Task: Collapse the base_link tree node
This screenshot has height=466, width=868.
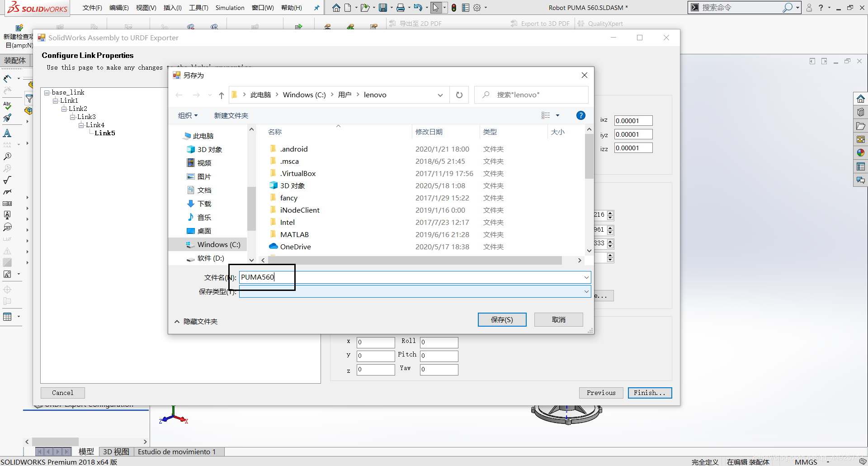Action: pyautogui.click(x=47, y=92)
